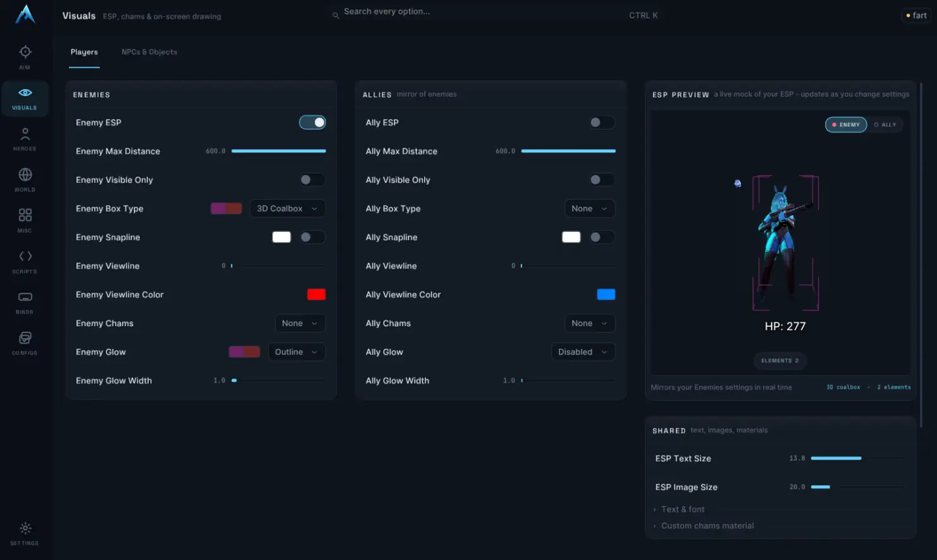
Task: Open Settings gear icon at bottom
Action: coord(25,528)
